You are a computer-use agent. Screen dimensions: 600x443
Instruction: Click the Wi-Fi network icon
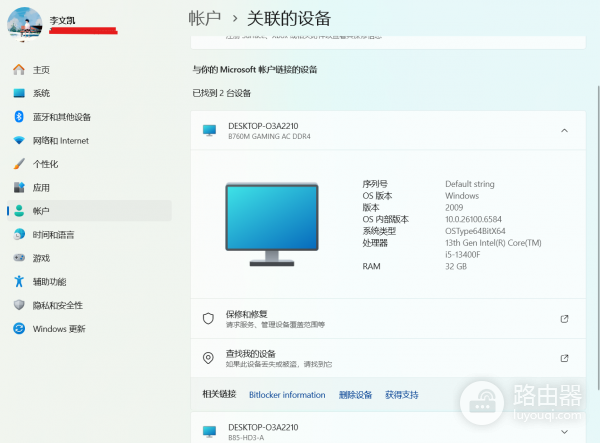(x=19, y=140)
